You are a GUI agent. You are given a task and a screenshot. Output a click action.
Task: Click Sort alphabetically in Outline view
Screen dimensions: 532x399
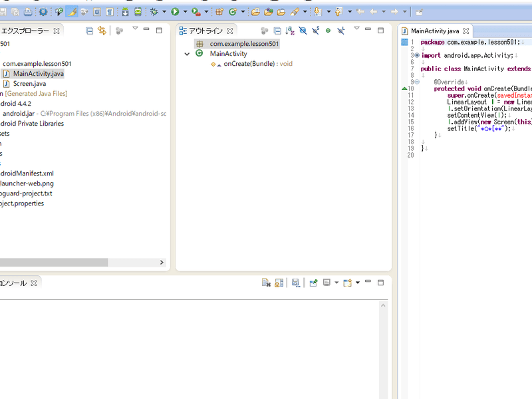(x=290, y=31)
